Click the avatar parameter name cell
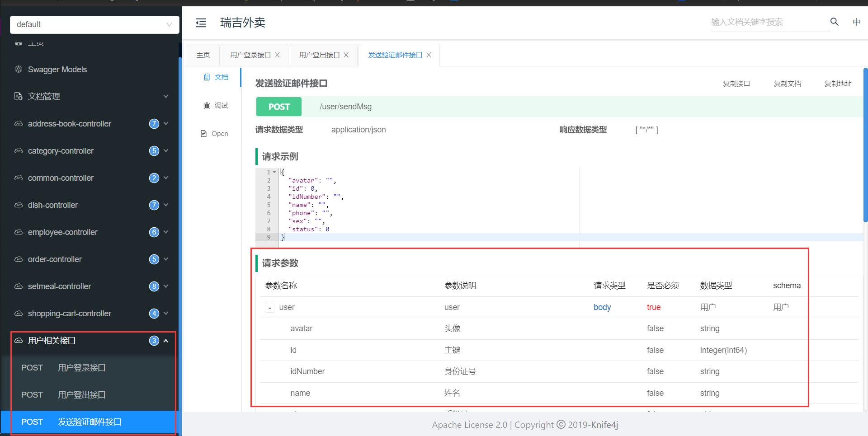The width and height of the screenshot is (868, 436). 301,328
